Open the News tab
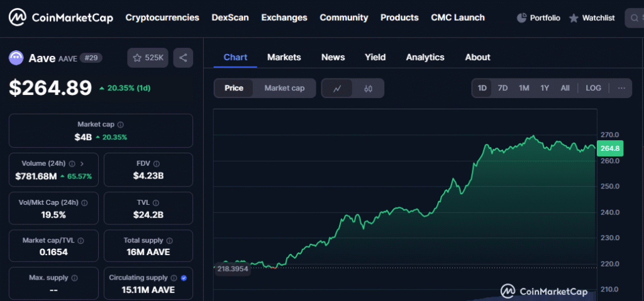The width and height of the screenshot is (644, 301). click(333, 57)
